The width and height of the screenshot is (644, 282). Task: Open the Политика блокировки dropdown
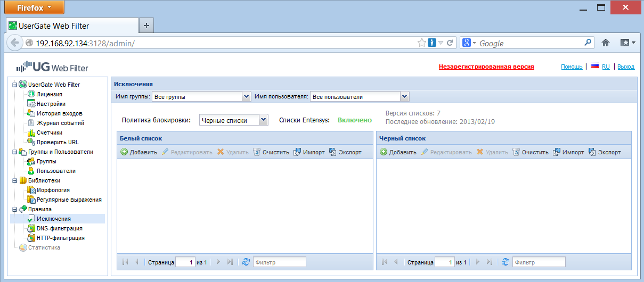tap(263, 120)
